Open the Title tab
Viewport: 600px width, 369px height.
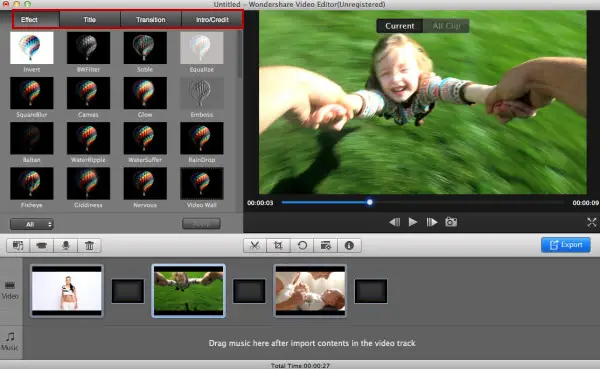coord(90,20)
